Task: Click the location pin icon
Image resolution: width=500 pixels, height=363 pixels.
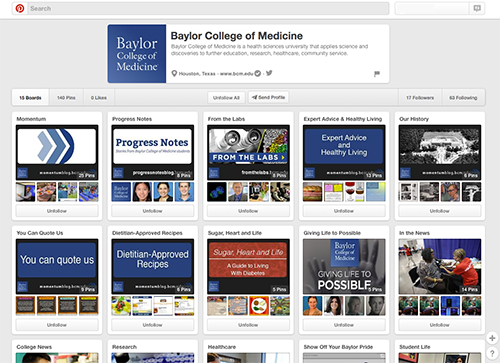Action: 174,73
